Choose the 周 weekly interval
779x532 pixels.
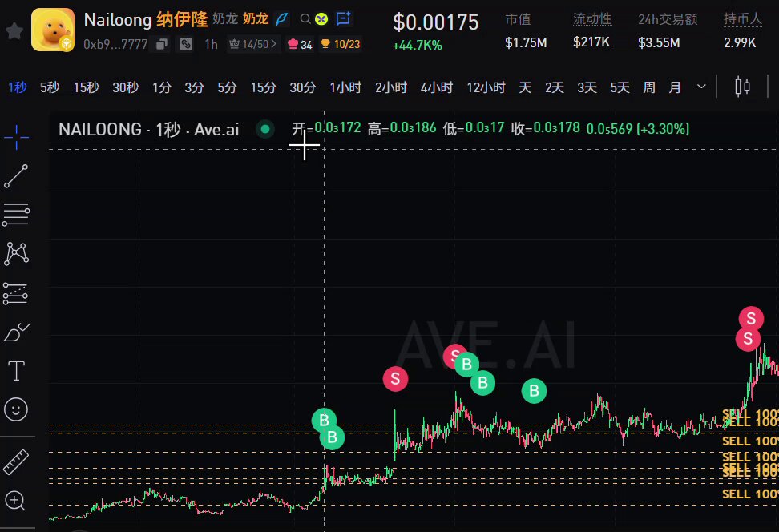pyautogui.click(x=649, y=87)
